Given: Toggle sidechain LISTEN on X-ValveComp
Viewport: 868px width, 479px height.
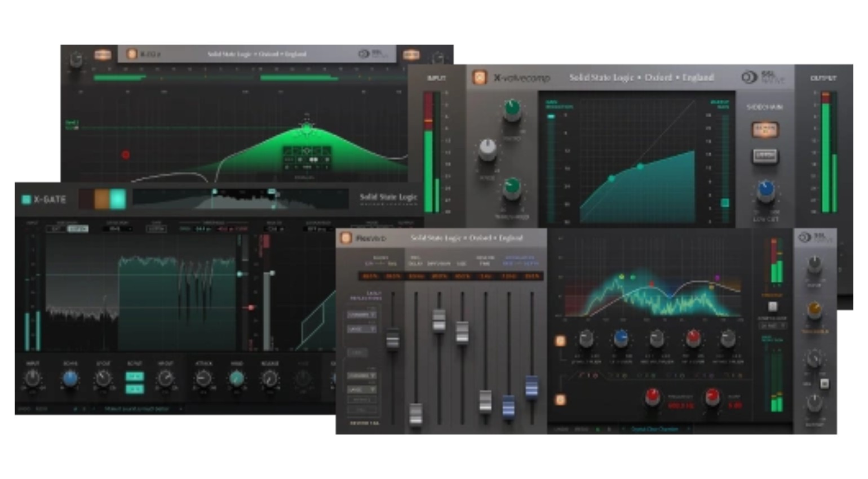Looking at the screenshot, I should click(765, 156).
